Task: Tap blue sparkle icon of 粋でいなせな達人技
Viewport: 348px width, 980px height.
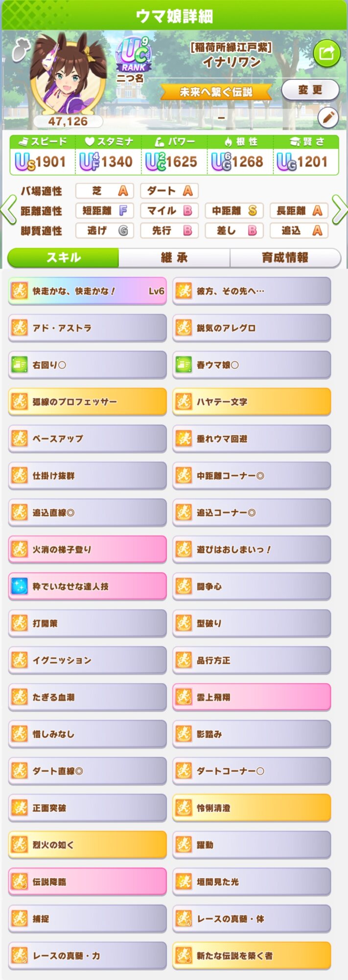Action: pyautogui.click(x=20, y=587)
